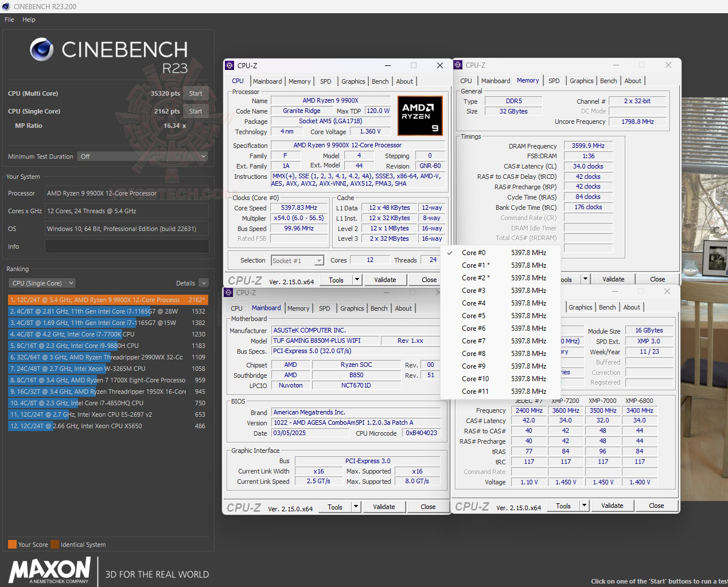Open Tools dropdown arrow in CPU-Z SPD window
The height and width of the screenshot is (587, 728).
[x=584, y=506]
